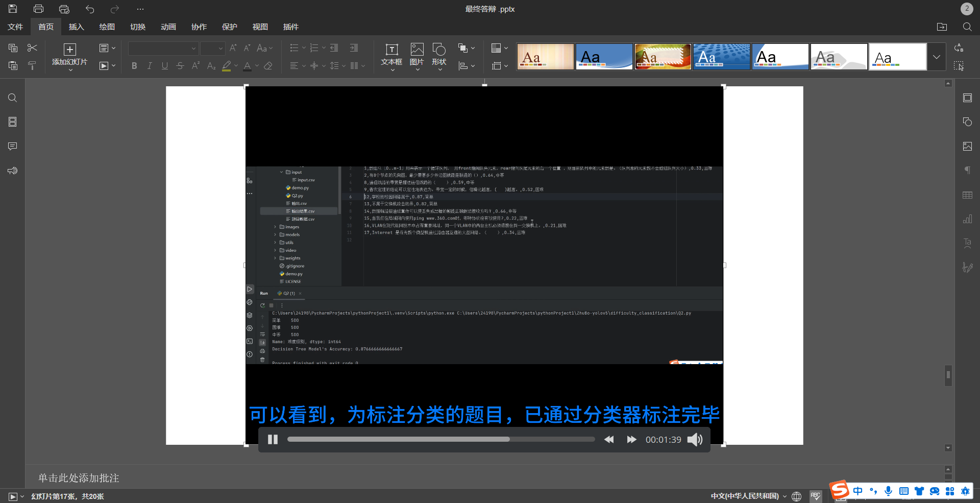980x503 pixels.
Task: Switch to the 动画 tab
Action: click(168, 27)
